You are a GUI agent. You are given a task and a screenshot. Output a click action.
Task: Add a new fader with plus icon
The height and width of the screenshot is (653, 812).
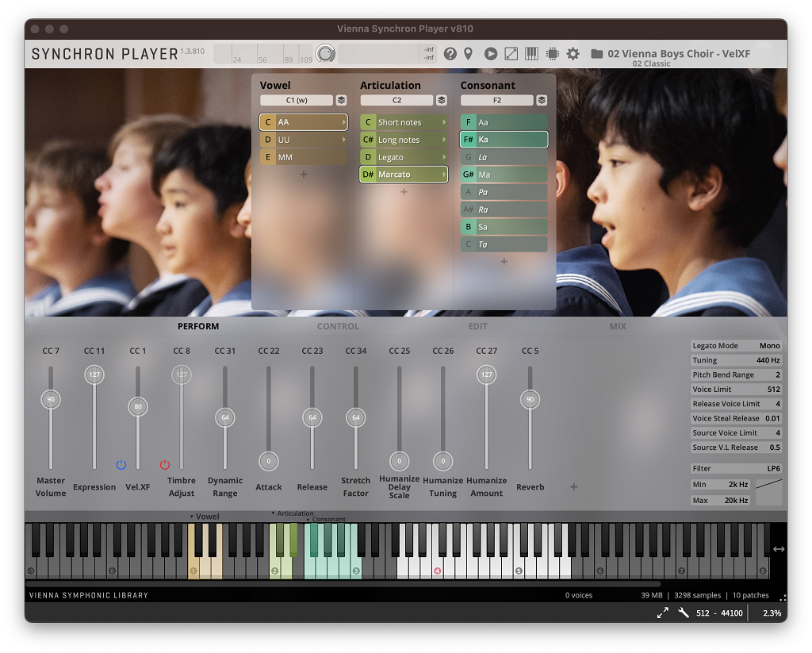point(574,486)
